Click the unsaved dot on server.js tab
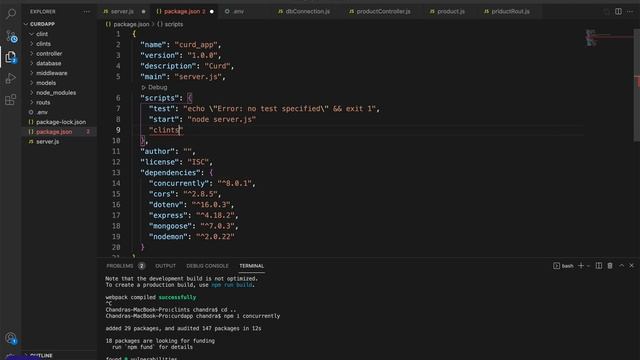This screenshot has height=360, width=640. (143, 11)
